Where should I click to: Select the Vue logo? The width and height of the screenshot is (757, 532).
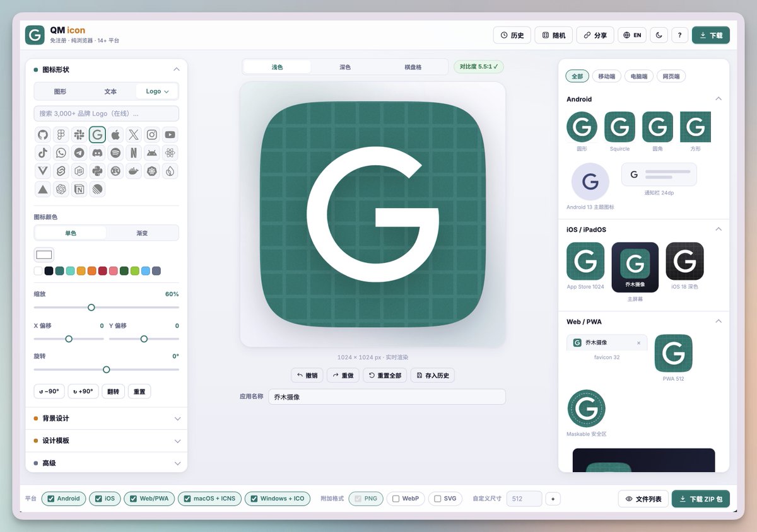click(43, 171)
